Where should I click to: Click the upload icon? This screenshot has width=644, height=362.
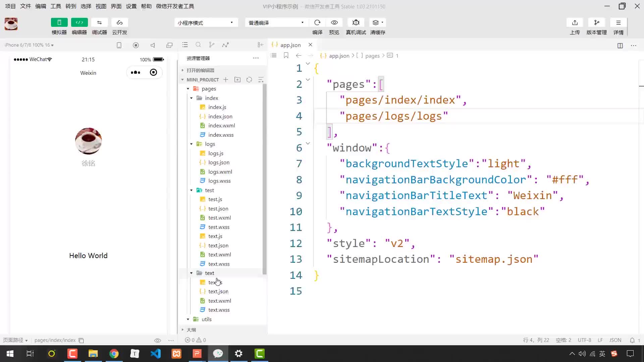[x=575, y=22]
